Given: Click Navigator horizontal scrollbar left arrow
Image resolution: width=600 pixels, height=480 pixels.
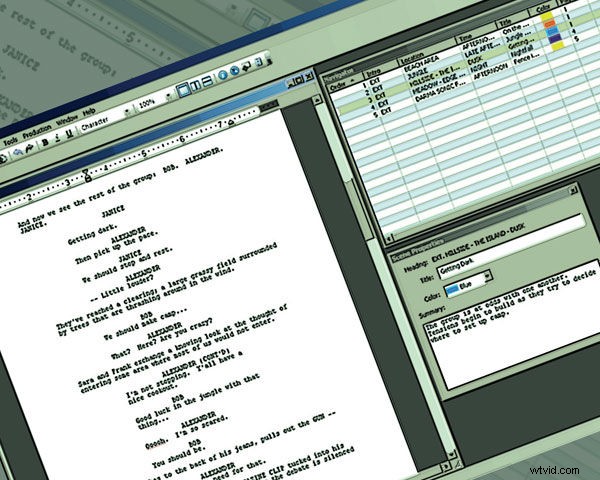Looking at the screenshot, I should click(x=388, y=239).
